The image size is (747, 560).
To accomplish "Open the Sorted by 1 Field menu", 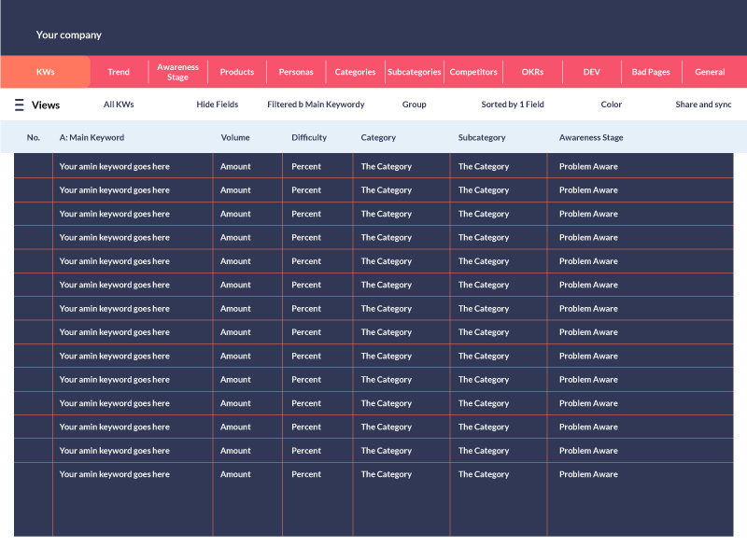I will 513,105.
